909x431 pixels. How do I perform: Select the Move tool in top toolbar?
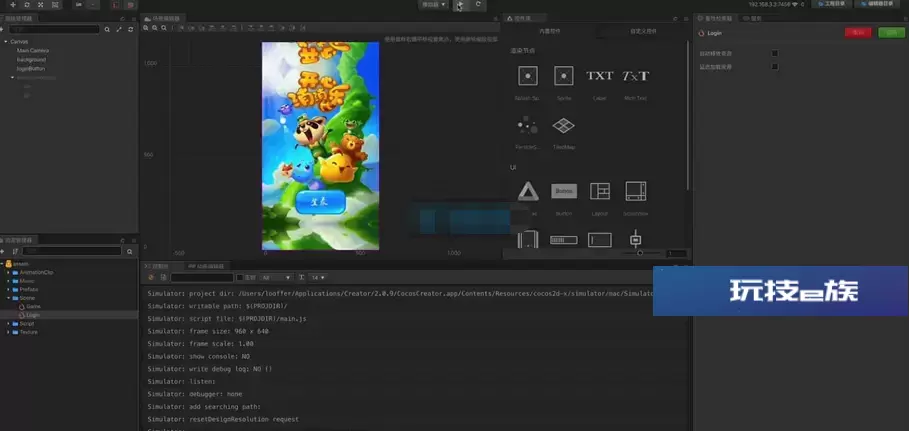13,5
